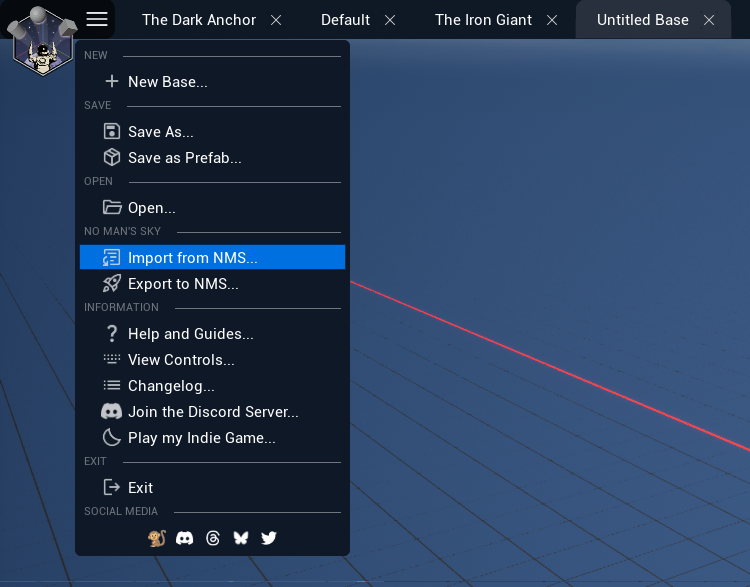Switch to The Iron Giant tab
Screen dimensions: 750x587
(483, 20)
